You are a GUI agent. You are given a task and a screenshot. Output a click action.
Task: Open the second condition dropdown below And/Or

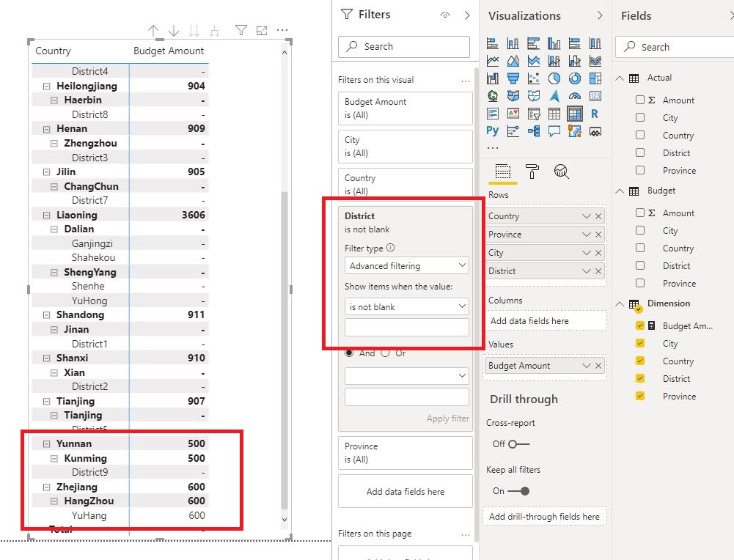click(x=407, y=376)
